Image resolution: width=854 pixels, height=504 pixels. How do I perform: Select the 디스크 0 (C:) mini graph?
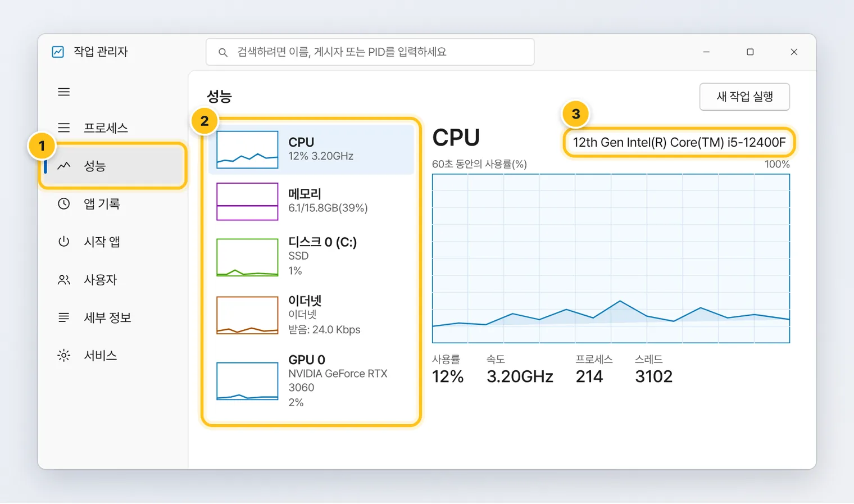[x=247, y=257]
